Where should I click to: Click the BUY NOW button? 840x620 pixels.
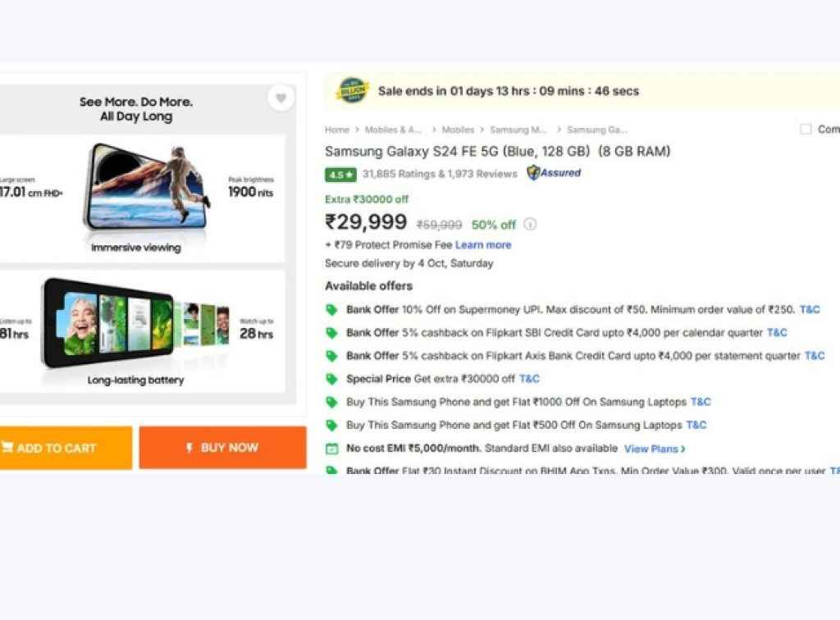coord(222,447)
